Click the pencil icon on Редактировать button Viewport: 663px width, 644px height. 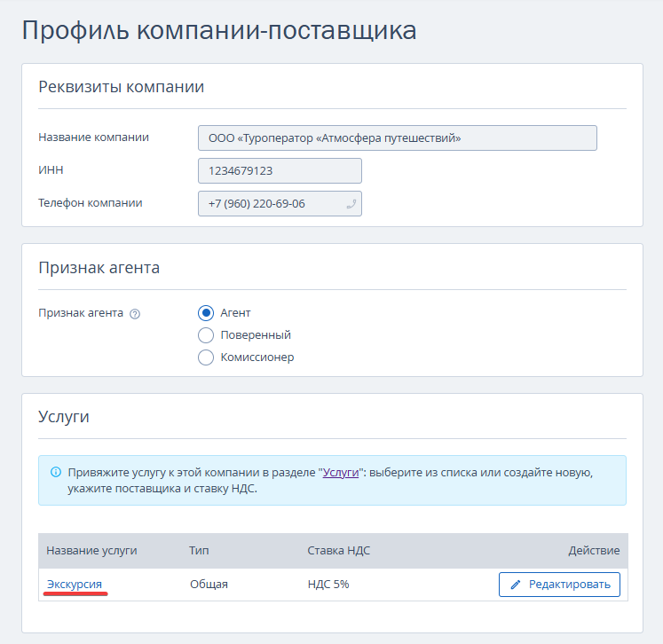(516, 585)
